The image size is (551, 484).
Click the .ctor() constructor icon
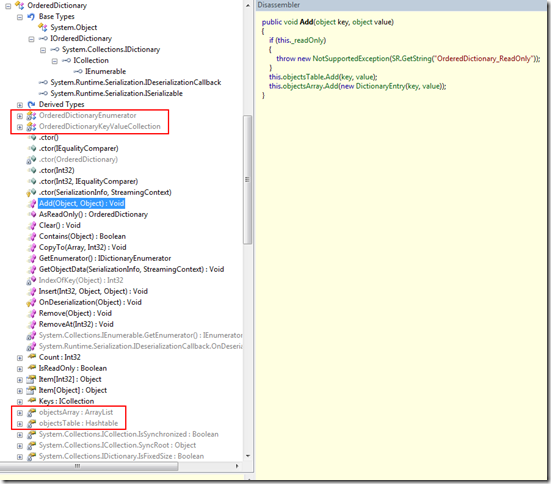[x=32, y=137]
